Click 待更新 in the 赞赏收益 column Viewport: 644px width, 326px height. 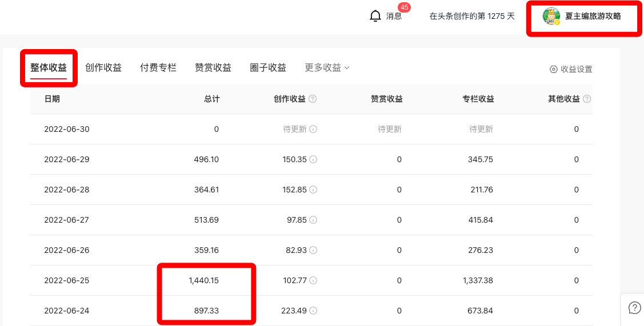pos(390,130)
